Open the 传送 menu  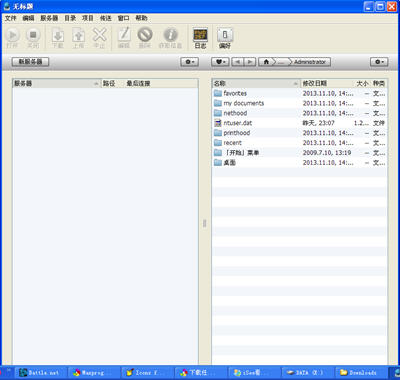pyautogui.click(x=106, y=18)
